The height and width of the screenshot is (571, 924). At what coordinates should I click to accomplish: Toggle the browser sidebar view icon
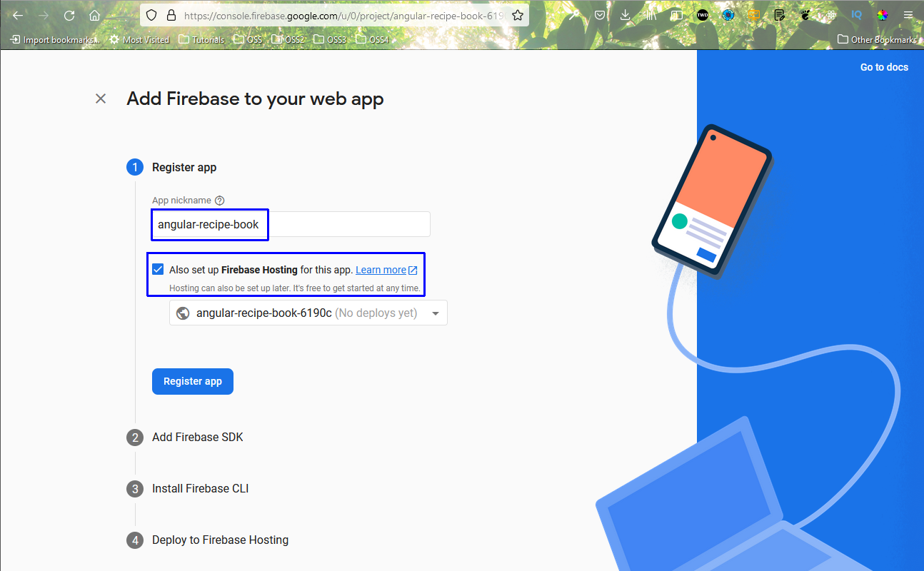[x=676, y=15]
